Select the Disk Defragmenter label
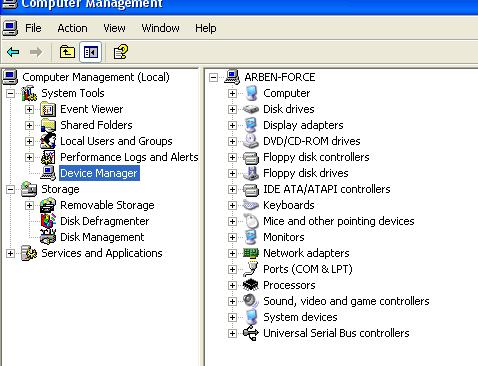Image resolution: width=478 pixels, height=366 pixels. 105,221
